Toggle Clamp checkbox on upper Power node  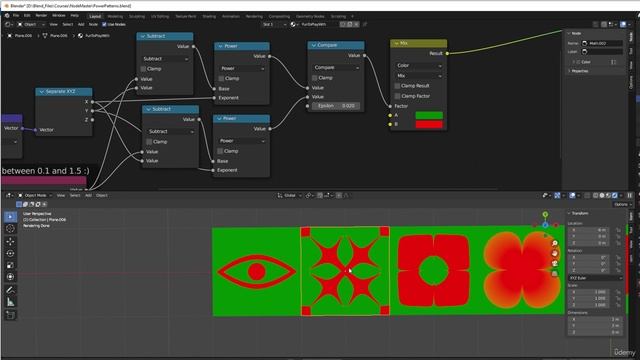(221, 78)
